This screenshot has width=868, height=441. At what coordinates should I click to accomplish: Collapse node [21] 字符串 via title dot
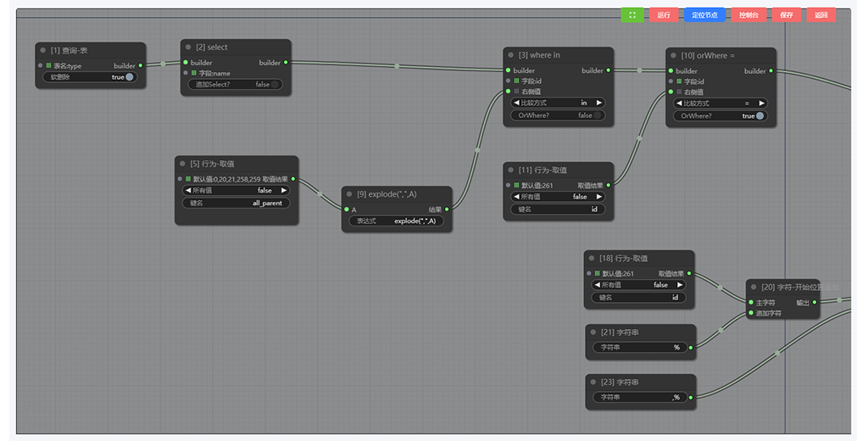pos(593,332)
